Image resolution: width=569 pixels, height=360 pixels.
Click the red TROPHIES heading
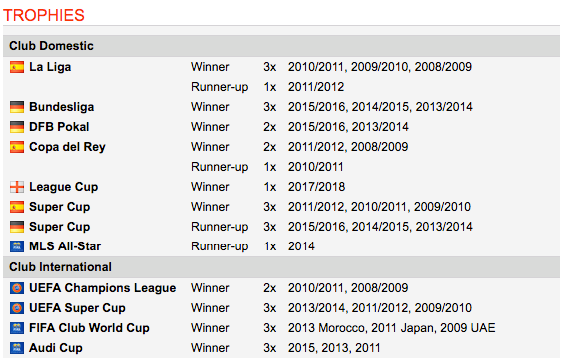[x=44, y=16]
